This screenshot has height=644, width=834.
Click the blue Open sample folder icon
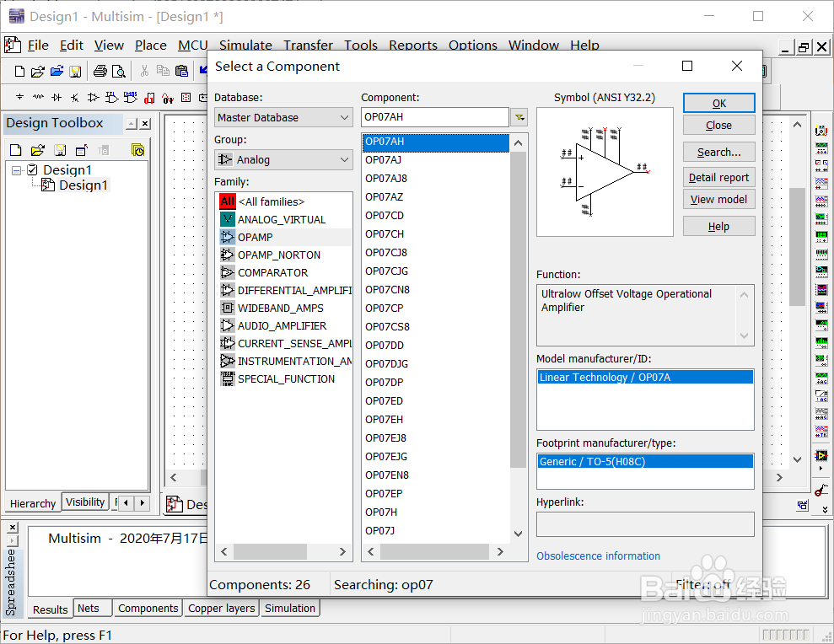click(56, 71)
